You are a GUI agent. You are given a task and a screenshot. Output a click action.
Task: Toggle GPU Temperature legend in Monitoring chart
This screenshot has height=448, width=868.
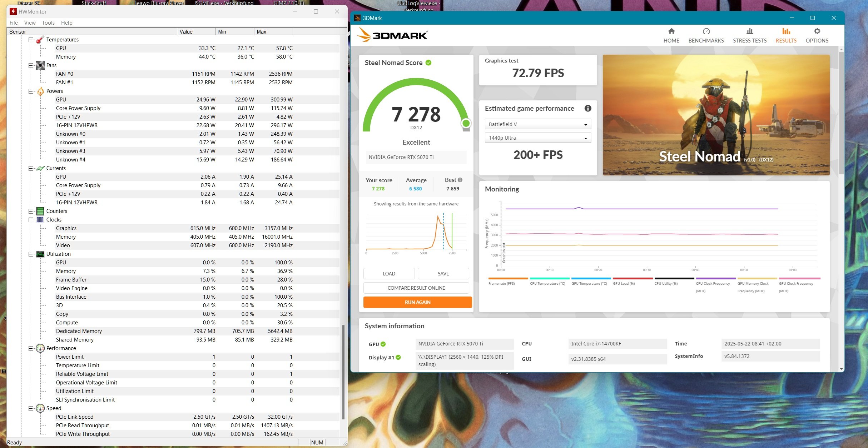pyautogui.click(x=589, y=283)
